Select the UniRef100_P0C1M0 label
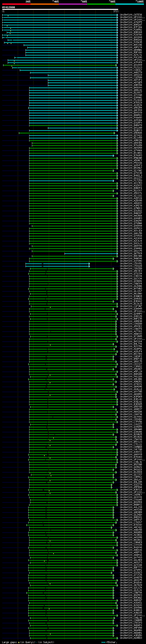 coord(131,58)
